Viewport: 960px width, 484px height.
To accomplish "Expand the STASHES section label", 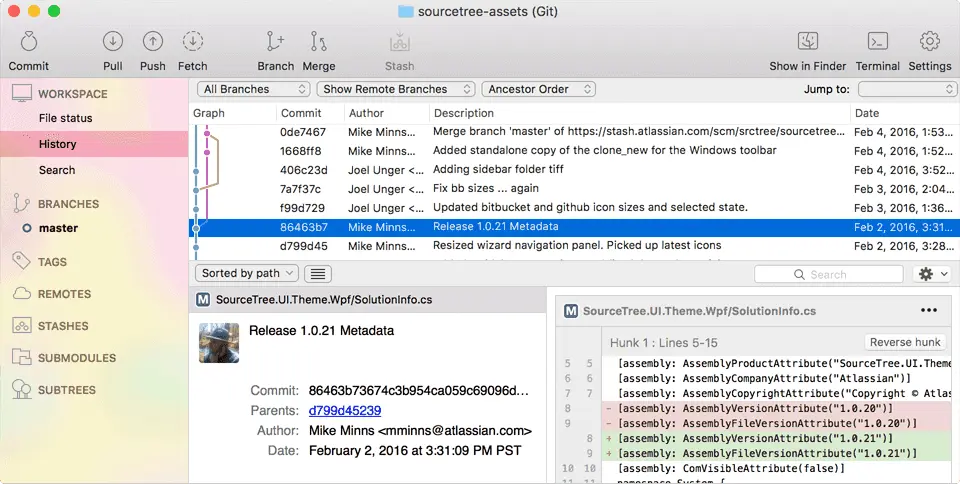I will [x=63, y=326].
